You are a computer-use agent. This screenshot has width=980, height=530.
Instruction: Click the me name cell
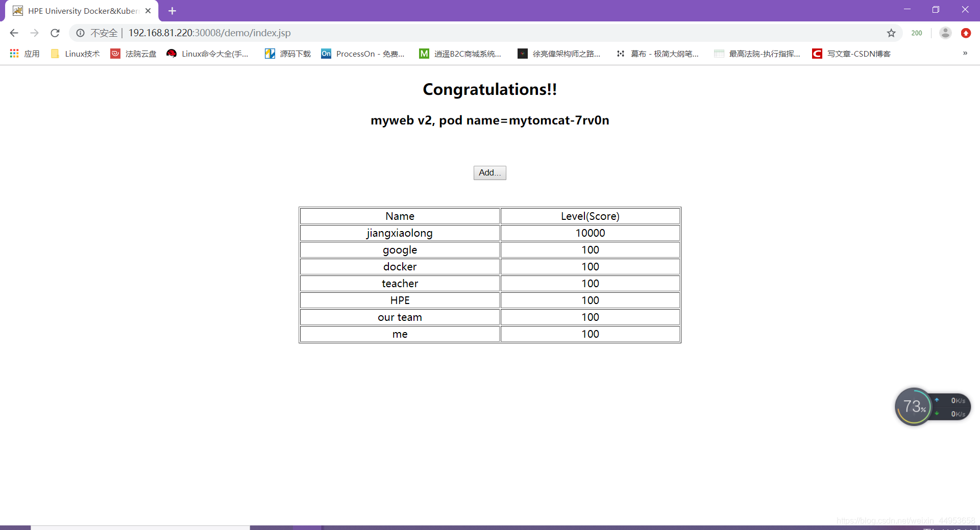[x=400, y=334]
